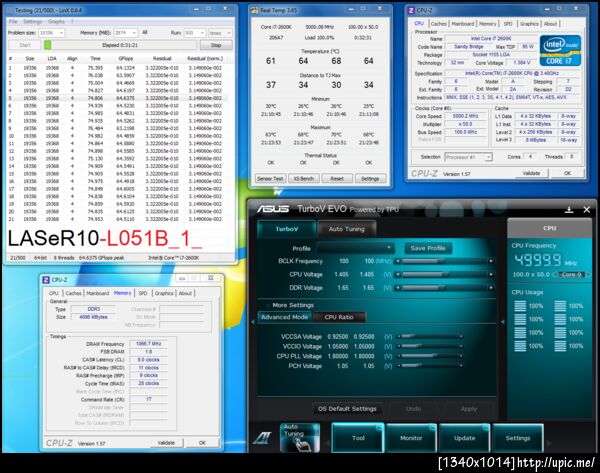Click the Intel Core i7 logo in CPU-Z

[x=560, y=51]
